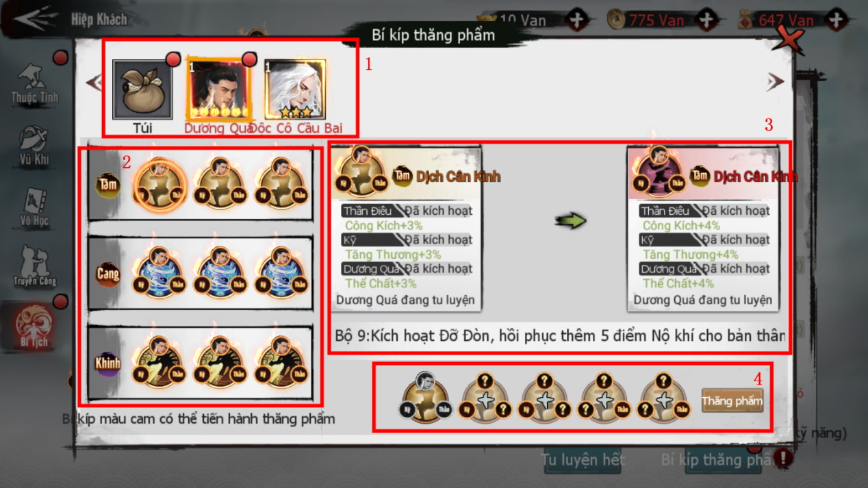
Task: Show previous heroes with left arrow
Action: pyautogui.click(x=94, y=82)
